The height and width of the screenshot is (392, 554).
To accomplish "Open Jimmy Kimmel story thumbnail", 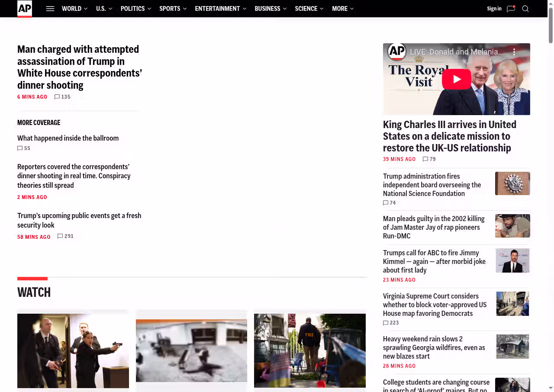I will click(512, 260).
